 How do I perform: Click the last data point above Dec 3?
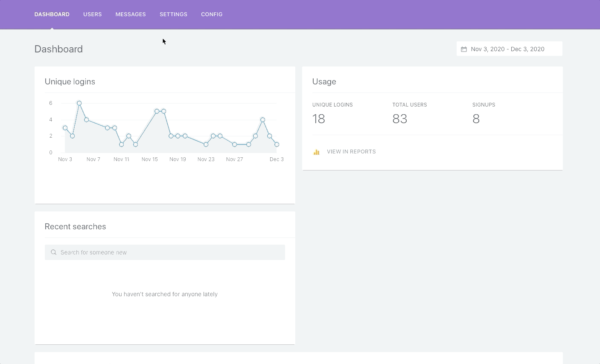tap(277, 144)
